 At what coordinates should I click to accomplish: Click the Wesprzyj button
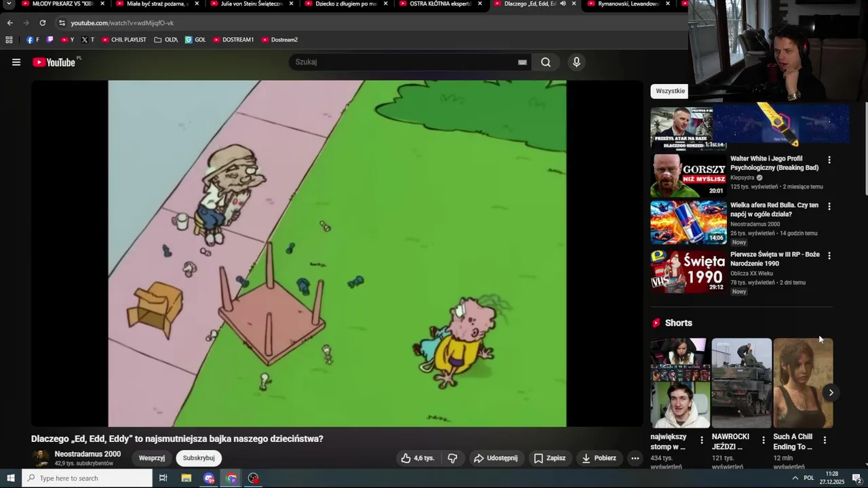click(x=152, y=458)
